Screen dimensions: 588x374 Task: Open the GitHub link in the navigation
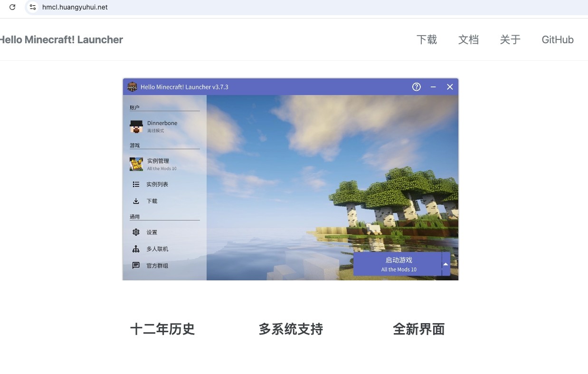coord(558,39)
